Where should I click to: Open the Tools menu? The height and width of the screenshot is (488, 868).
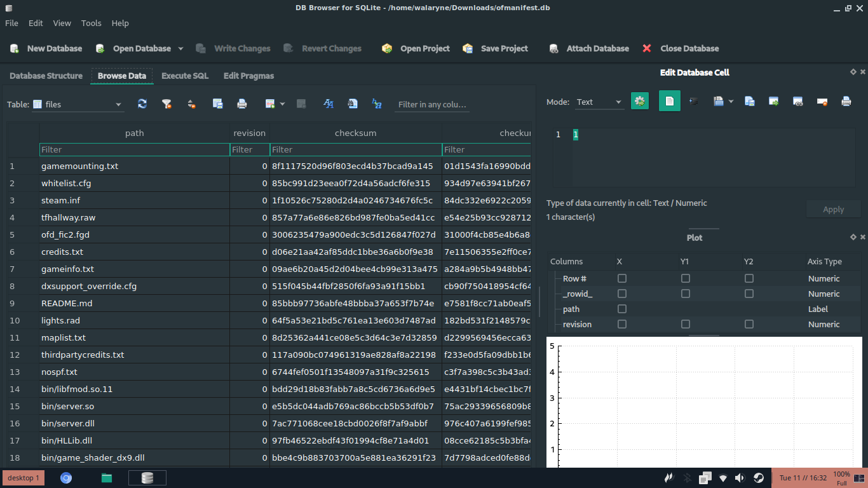click(x=91, y=23)
